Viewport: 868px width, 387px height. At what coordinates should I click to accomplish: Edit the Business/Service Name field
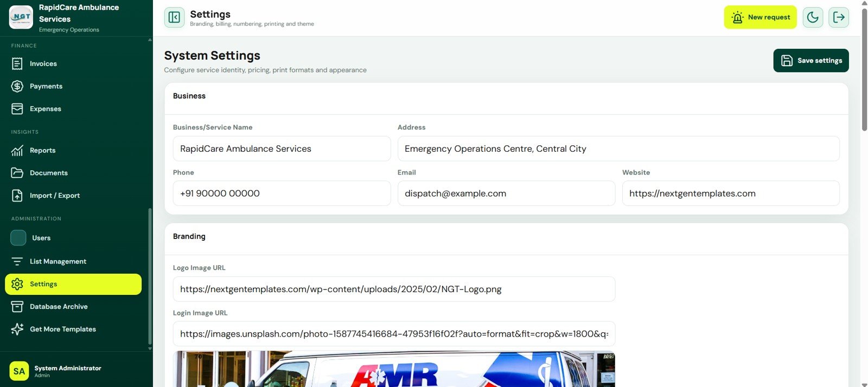point(282,149)
